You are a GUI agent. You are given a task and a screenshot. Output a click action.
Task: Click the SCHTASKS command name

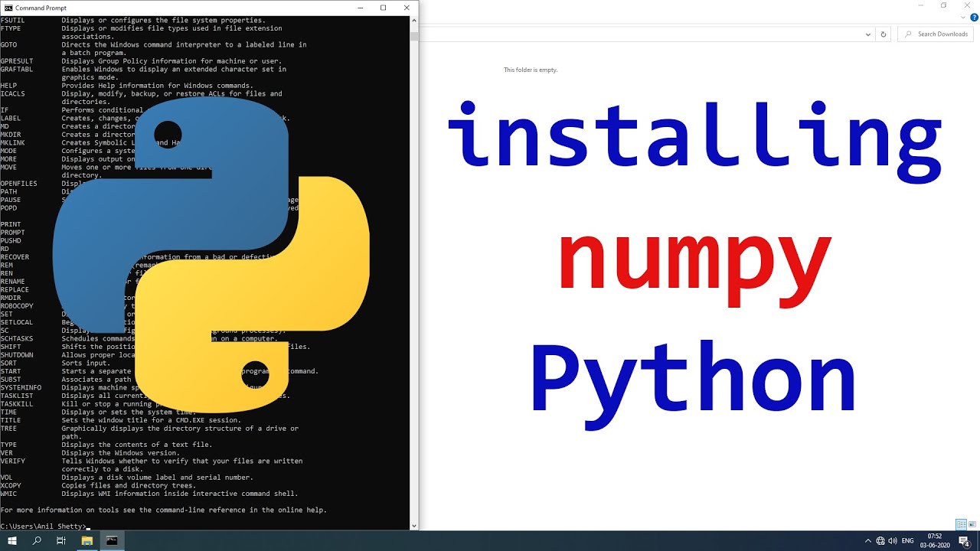pos(17,338)
